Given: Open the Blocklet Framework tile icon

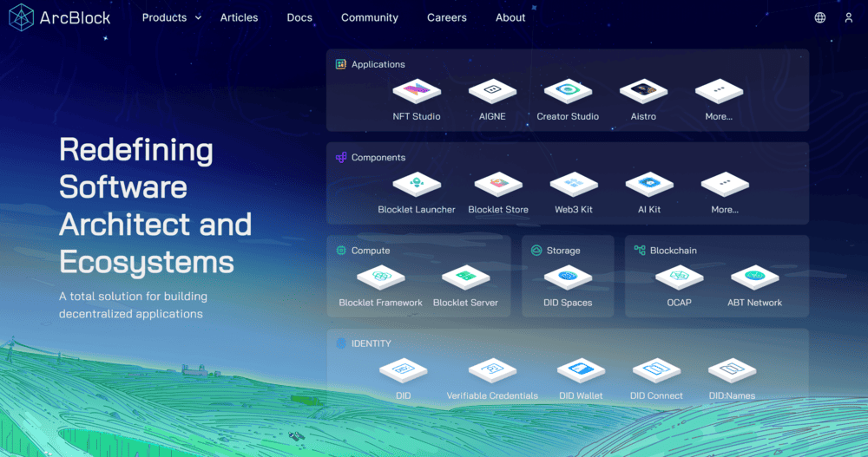Looking at the screenshot, I should coord(381,277).
